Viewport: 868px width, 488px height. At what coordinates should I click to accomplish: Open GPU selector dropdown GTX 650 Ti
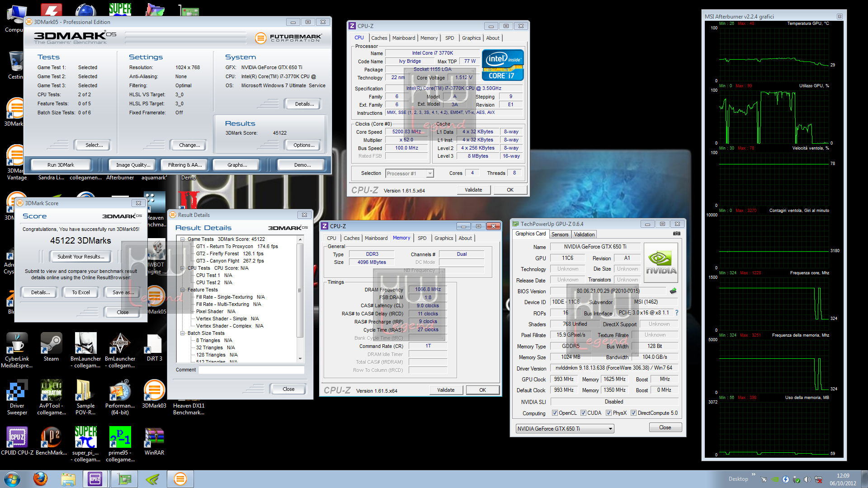565,428
